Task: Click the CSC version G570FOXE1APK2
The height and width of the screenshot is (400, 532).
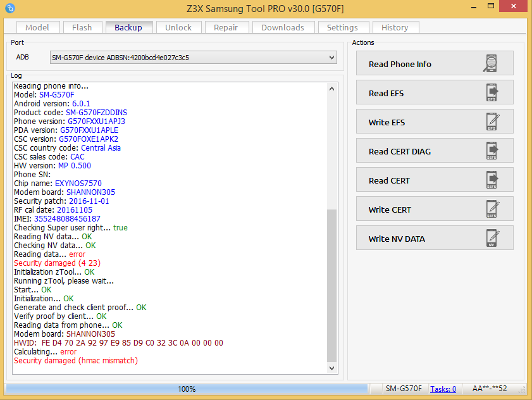Action: tap(89, 139)
